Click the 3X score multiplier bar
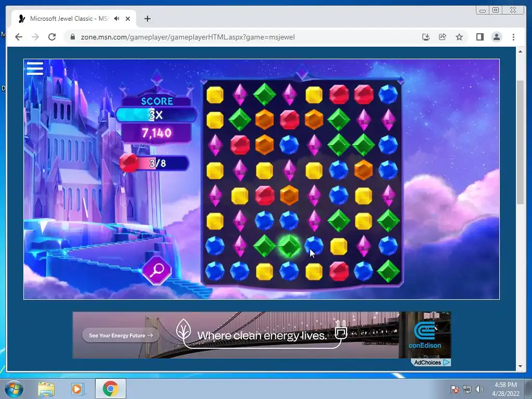 click(156, 115)
